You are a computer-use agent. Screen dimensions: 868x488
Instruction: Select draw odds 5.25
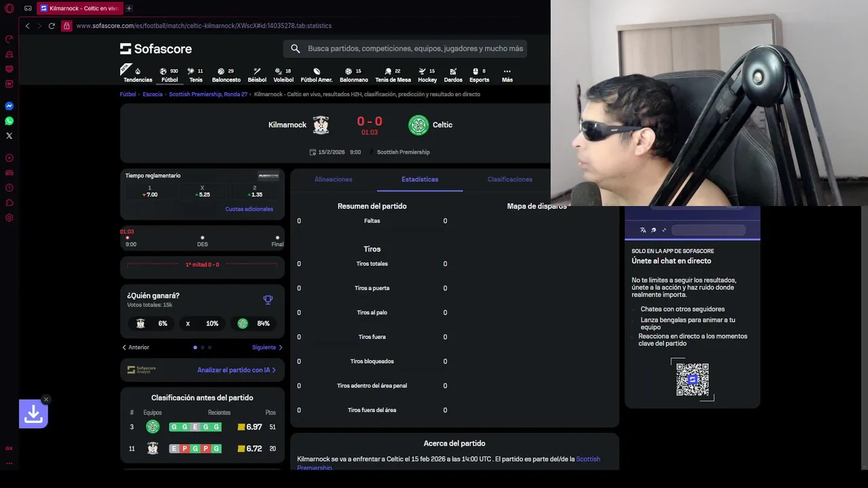coord(202,191)
